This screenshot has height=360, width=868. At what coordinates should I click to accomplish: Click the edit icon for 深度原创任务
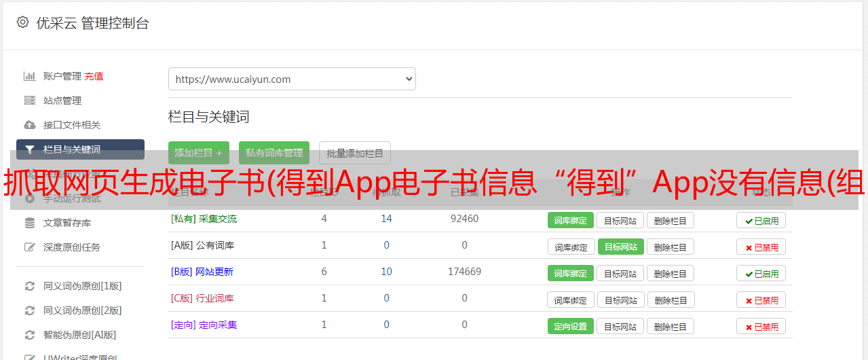tap(29, 247)
